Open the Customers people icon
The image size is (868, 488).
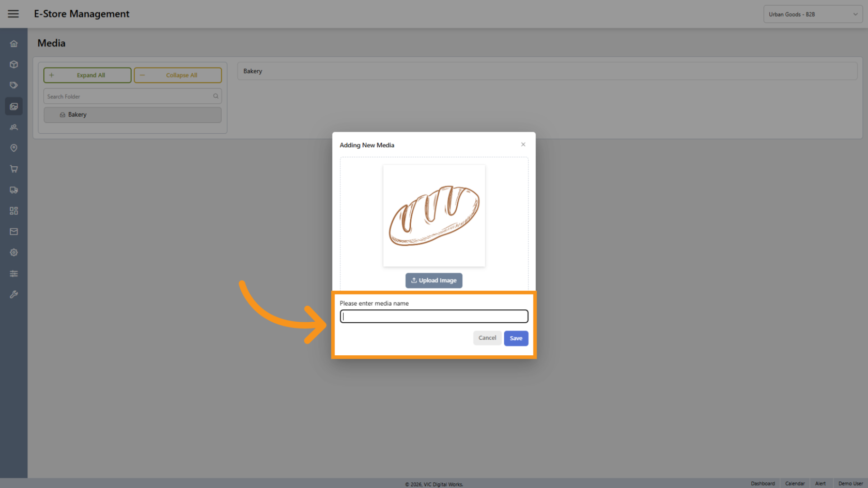pos(14,127)
